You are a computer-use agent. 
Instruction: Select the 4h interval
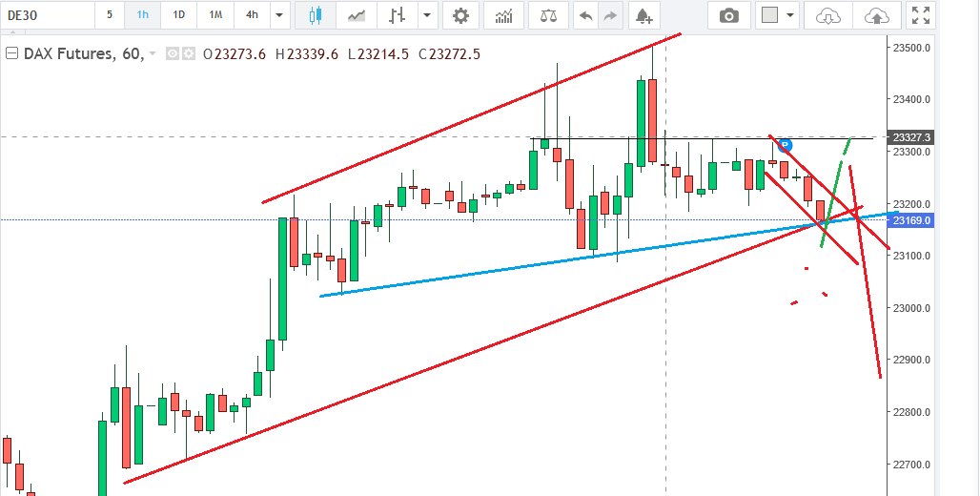(252, 15)
